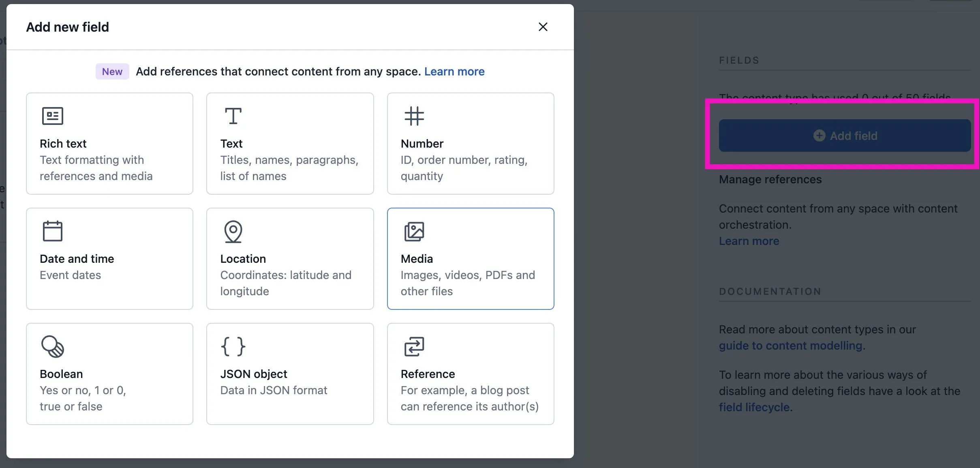The width and height of the screenshot is (980, 468).
Task: Click plus icon on Add field button
Action: [819, 135]
